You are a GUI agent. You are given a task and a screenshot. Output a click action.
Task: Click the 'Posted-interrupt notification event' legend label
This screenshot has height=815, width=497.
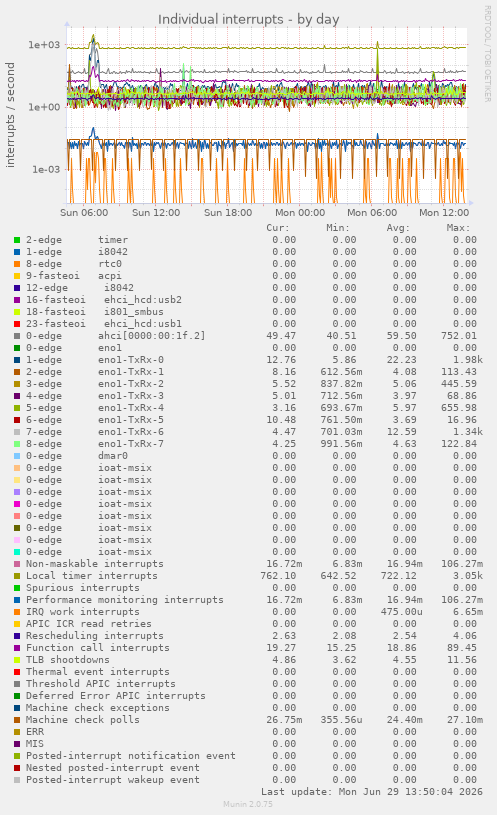[130, 756]
